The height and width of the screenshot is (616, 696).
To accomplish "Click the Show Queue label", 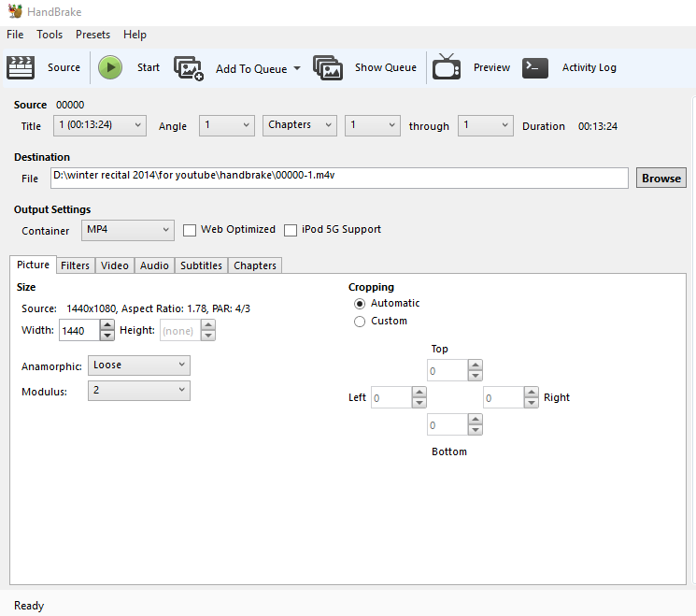I will click(386, 67).
